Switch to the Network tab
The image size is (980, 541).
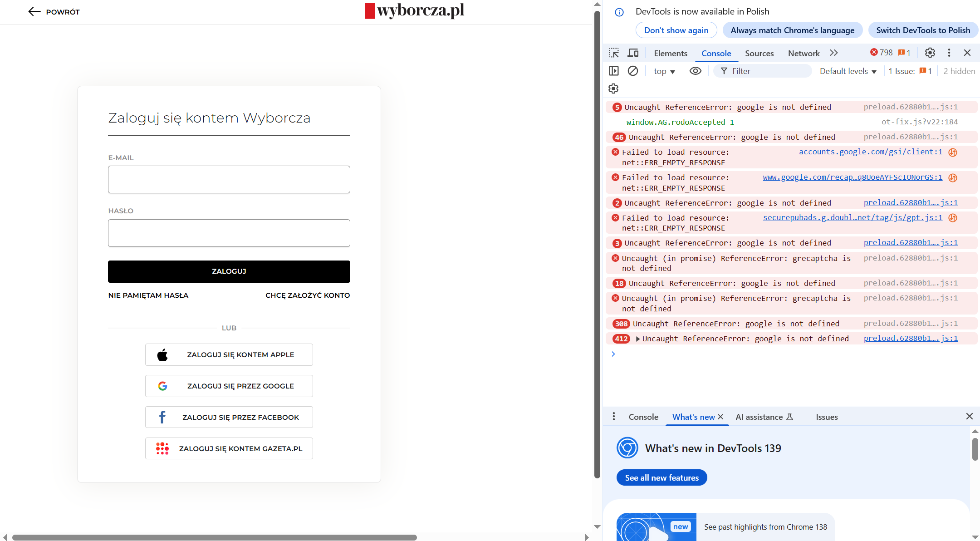click(804, 54)
